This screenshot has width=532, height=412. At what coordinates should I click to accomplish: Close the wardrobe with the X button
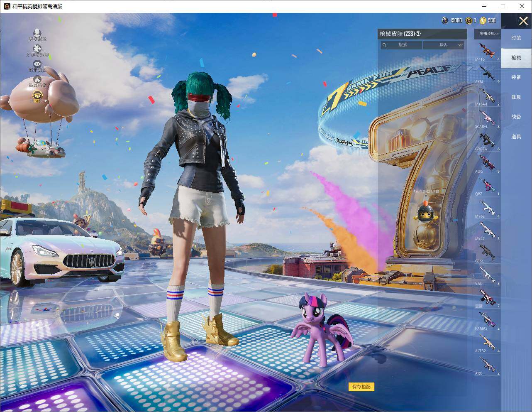click(523, 21)
